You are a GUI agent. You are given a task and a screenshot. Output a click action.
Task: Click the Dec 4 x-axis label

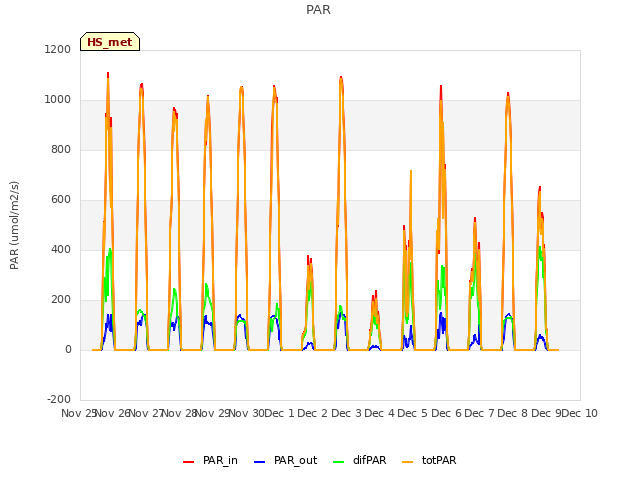pyautogui.click(x=380, y=413)
